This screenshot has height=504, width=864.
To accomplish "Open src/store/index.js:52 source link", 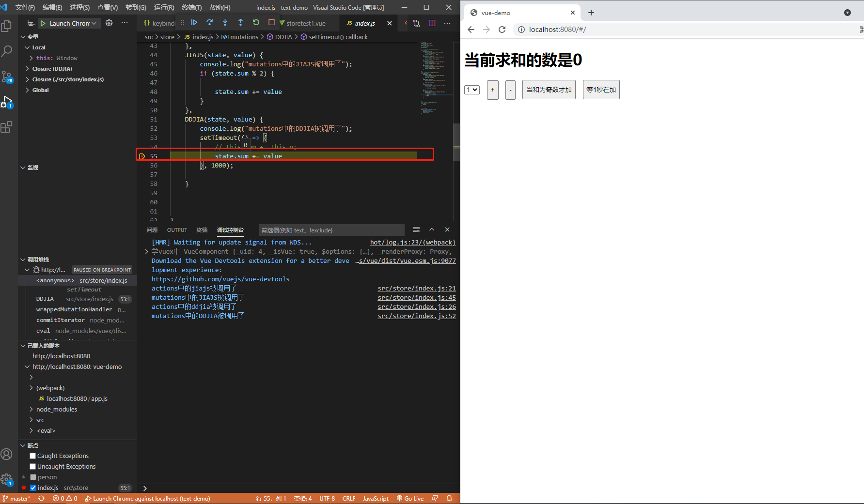I will 417,316.
